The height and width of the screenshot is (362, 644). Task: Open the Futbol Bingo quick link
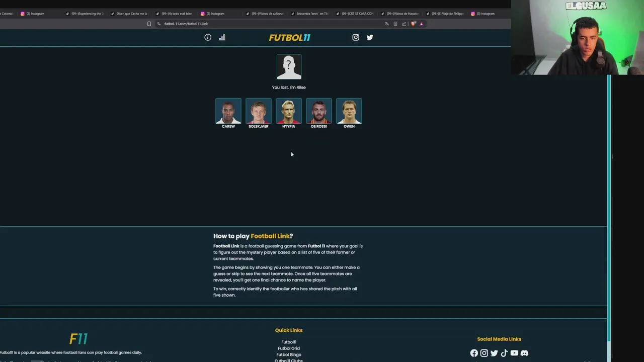[289, 354]
